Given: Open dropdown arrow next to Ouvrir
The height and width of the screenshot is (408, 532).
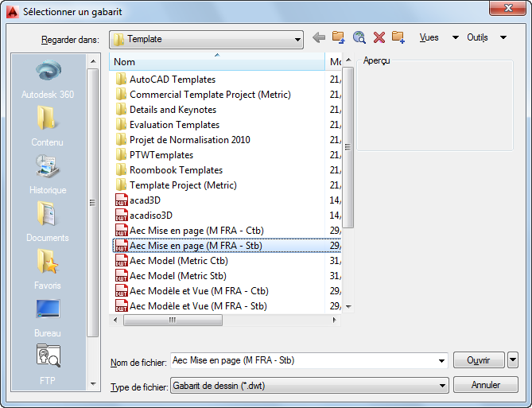Looking at the screenshot, I should tap(513, 360).
